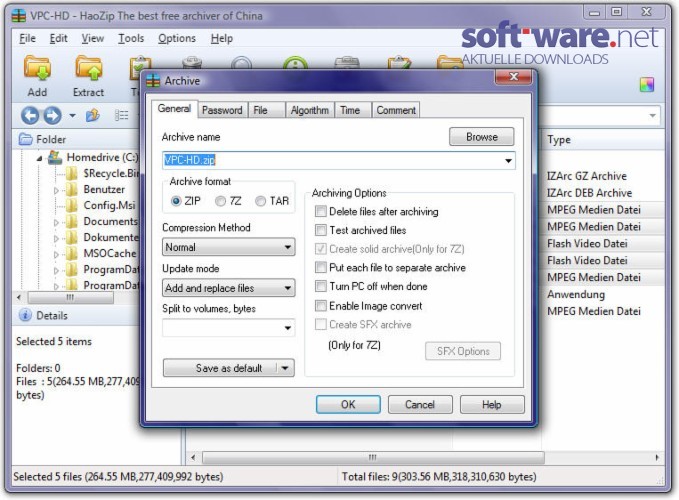Click the Details panel info icon

tap(25, 315)
